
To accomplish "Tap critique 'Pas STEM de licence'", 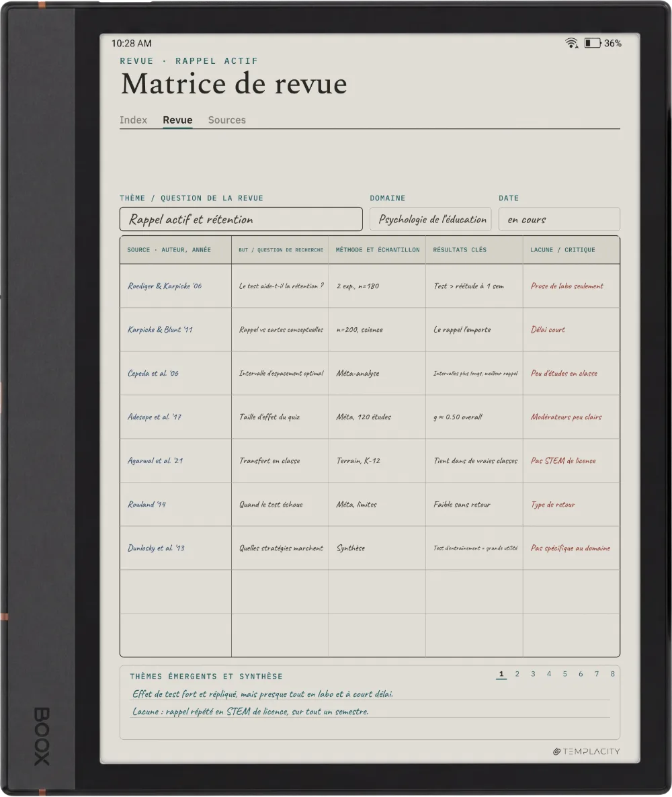I will [571, 460].
